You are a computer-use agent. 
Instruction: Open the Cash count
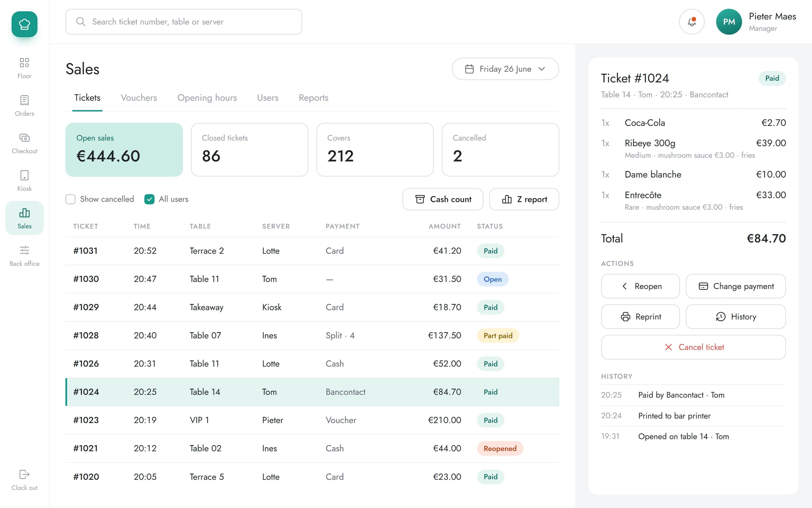tap(443, 199)
